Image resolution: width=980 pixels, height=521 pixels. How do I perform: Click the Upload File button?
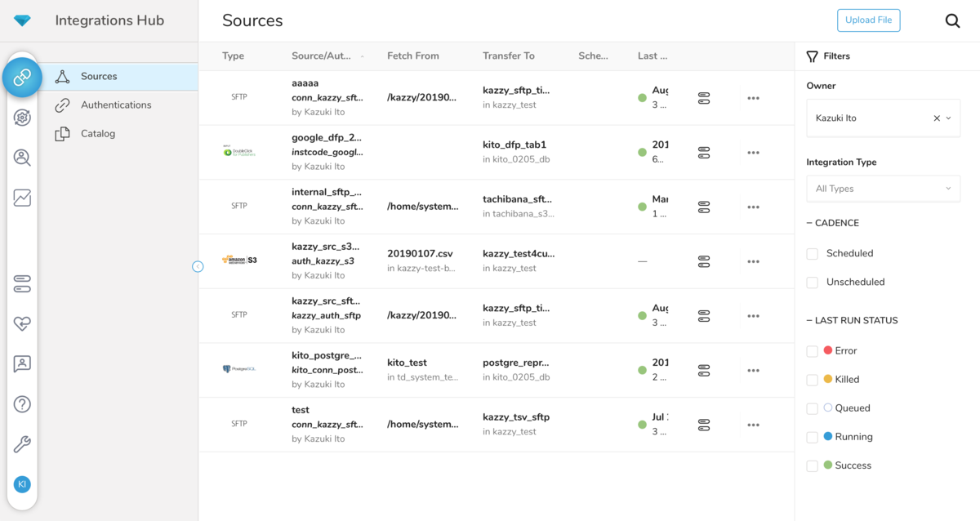click(868, 20)
